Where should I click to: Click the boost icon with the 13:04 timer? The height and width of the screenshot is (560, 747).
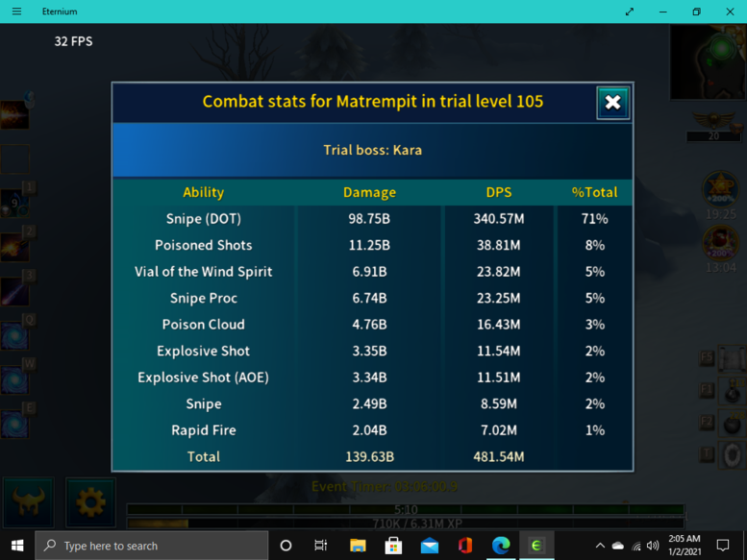tap(719, 242)
